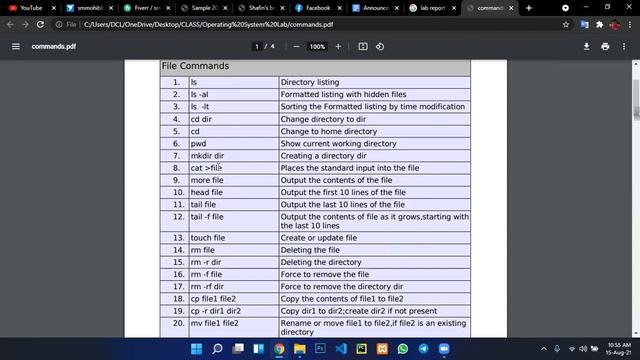This screenshot has width=640, height=360.
Task: Open Visual Studio Code from taskbar
Action: point(341,349)
